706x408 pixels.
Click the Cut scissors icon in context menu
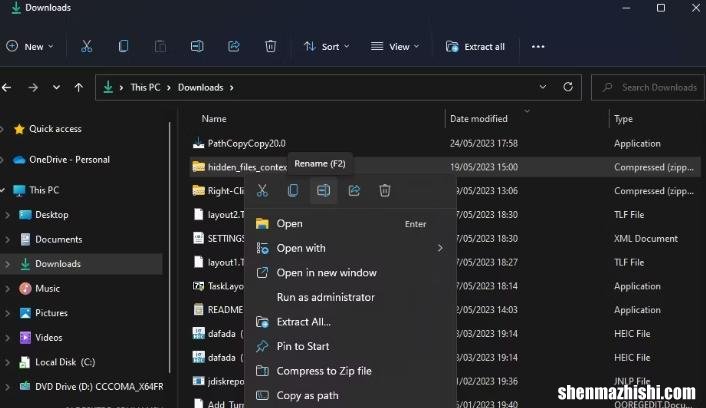(x=262, y=190)
